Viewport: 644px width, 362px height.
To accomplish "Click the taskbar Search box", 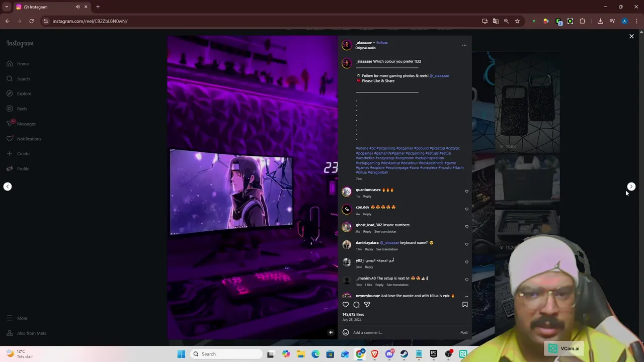I will pyautogui.click(x=226, y=354).
